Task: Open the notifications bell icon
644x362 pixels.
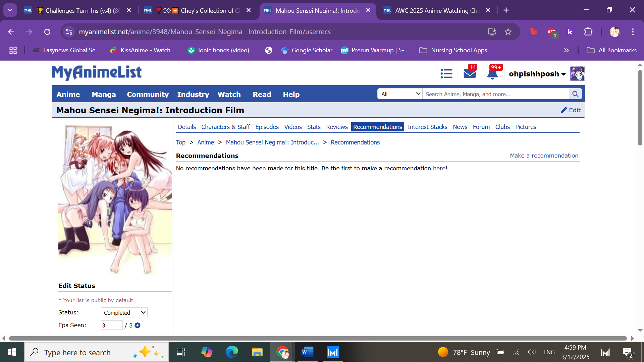Action: (492, 74)
